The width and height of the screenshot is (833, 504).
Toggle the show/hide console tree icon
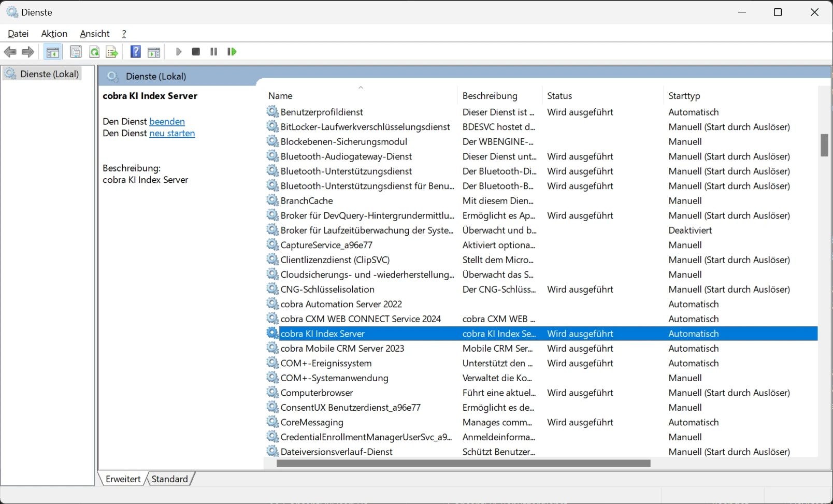tap(52, 52)
